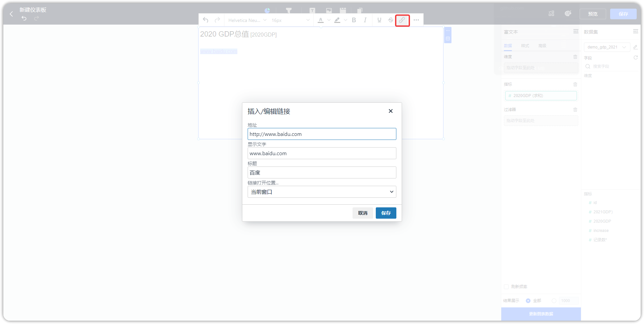The width and height of the screenshot is (644, 324).
Task: Redo via the dashboard header redo icon
Action: click(x=37, y=18)
